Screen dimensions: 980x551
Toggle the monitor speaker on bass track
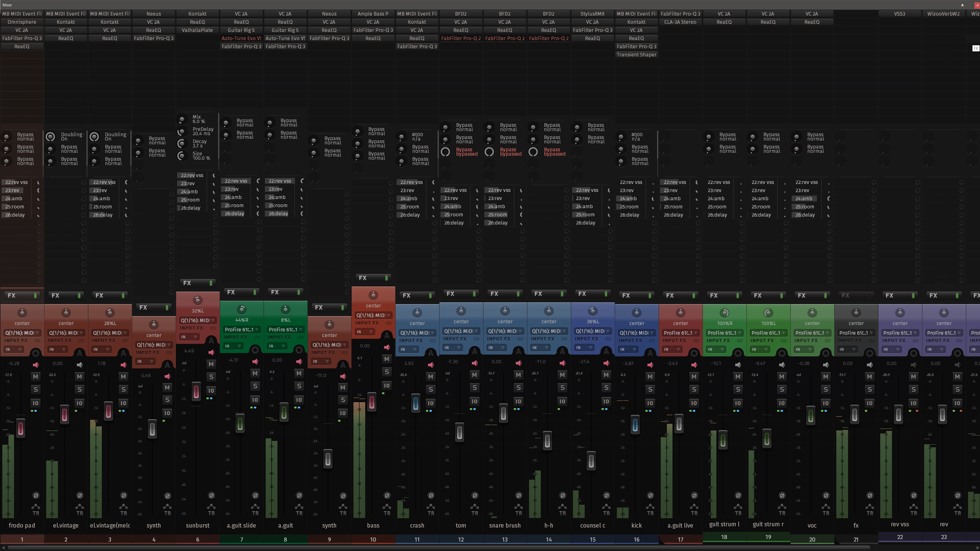[387, 347]
